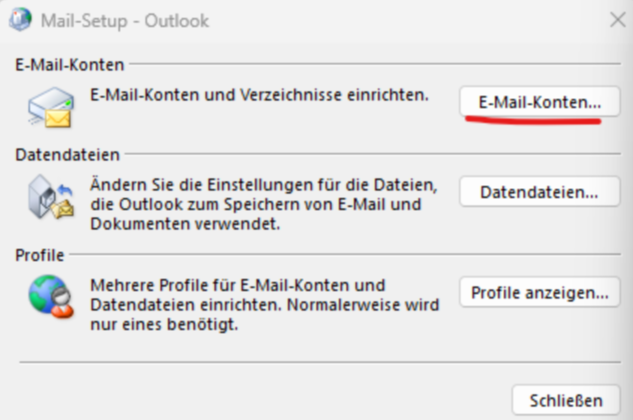This screenshot has height=420, width=633.
Task: Click the Datendateien section heading
Action: click(68, 155)
